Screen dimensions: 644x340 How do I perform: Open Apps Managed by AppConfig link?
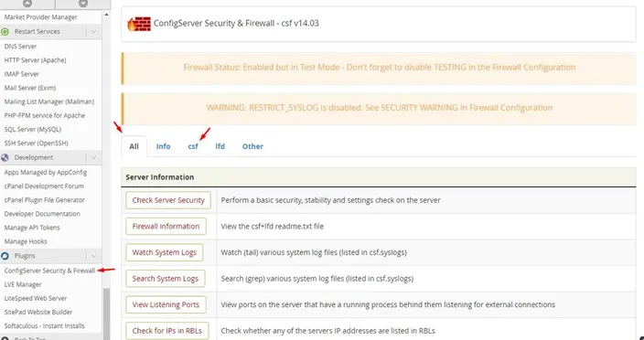(46, 172)
